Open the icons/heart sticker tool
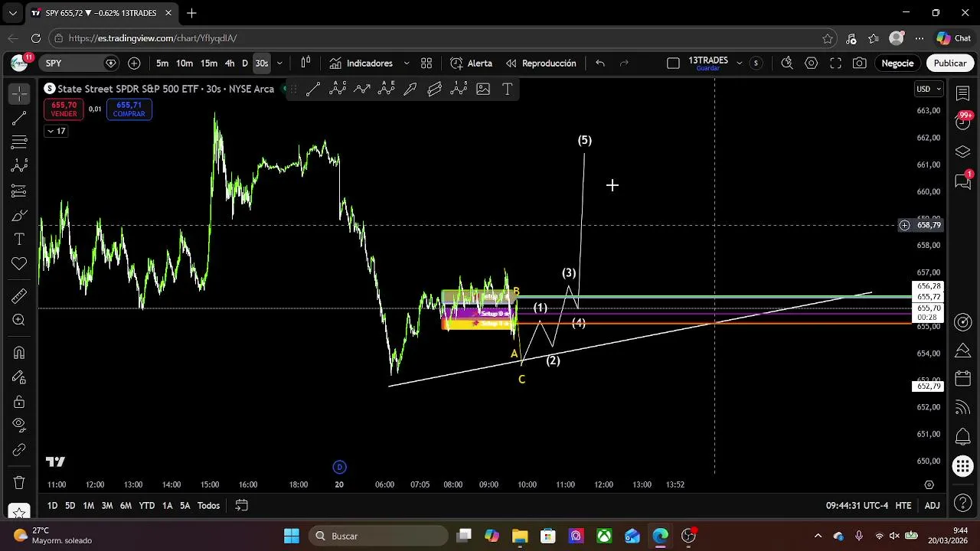This screenshot has width=980, height=551. (x=19, y=264)
